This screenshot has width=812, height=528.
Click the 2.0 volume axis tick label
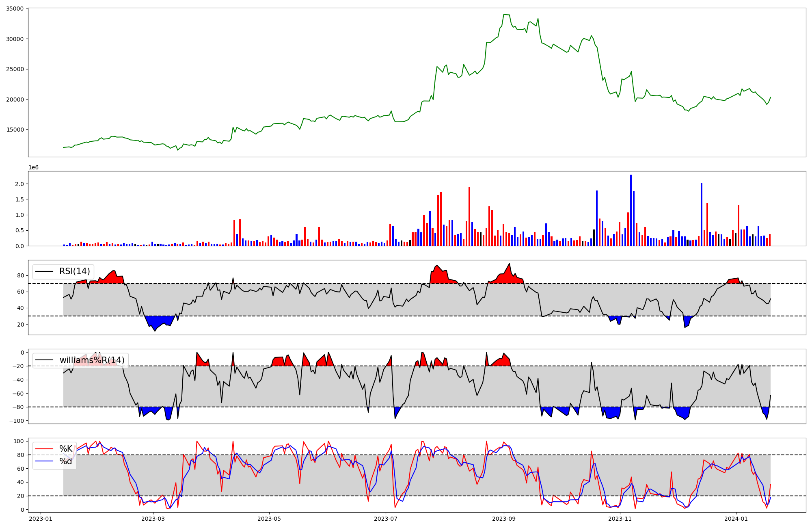tap(19, 184)
